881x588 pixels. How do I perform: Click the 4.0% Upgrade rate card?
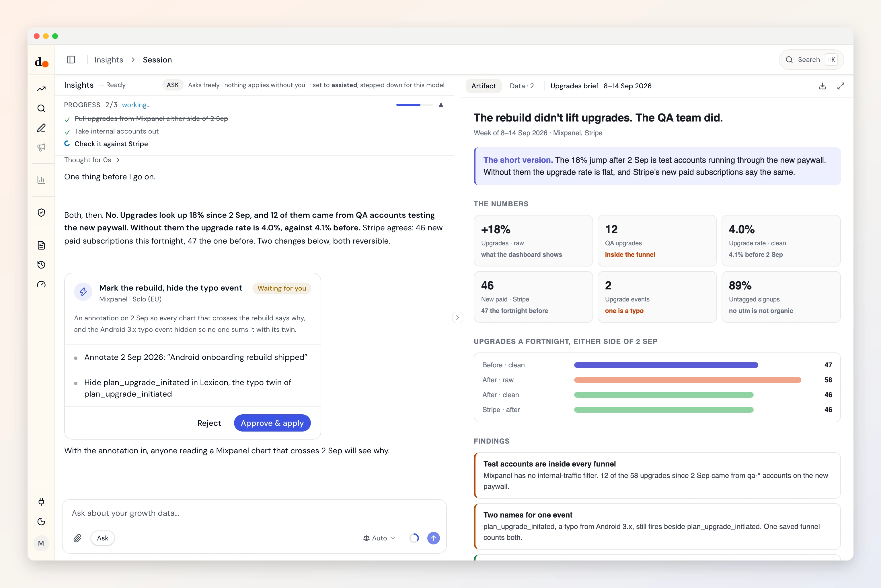click(x=781, y=241)
